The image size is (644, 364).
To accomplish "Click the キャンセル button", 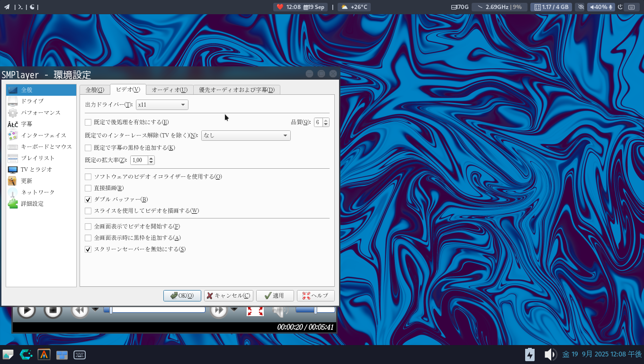I will pyautogui.click(x=229, y=296).
